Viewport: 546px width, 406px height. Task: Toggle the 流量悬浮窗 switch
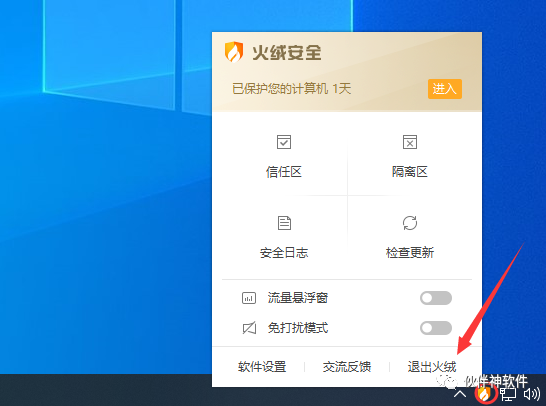pos(436,298)
